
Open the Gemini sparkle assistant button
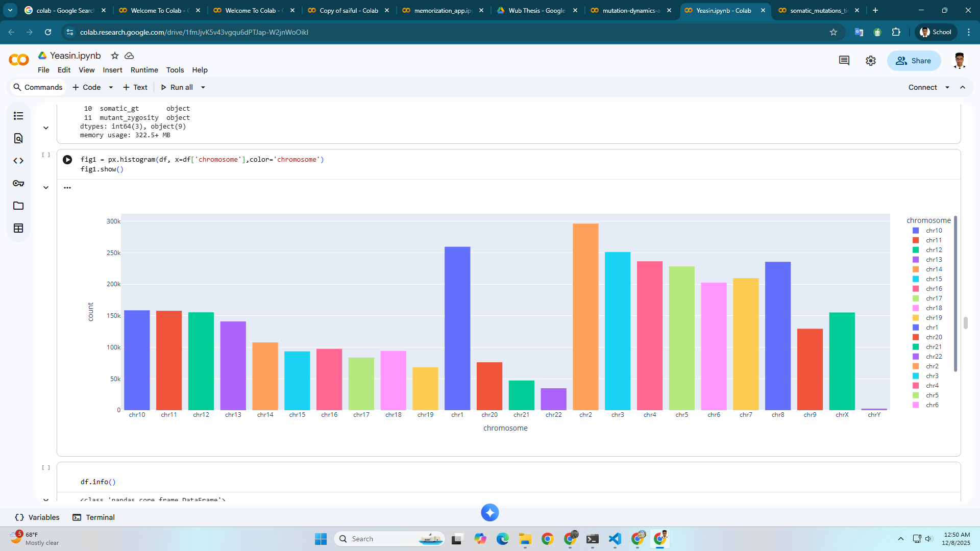[x=489, y=512]
